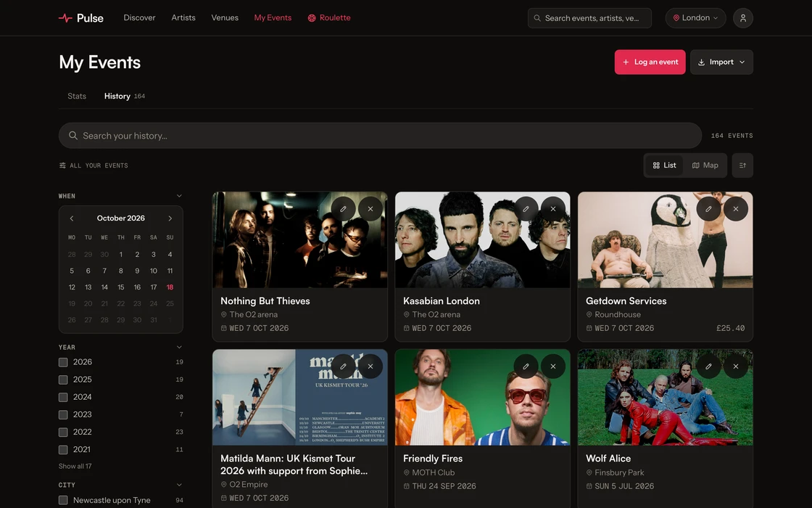Viewport: 812px width, 508px height.
Task: Click the global search events field
Action: pos(589,18)
